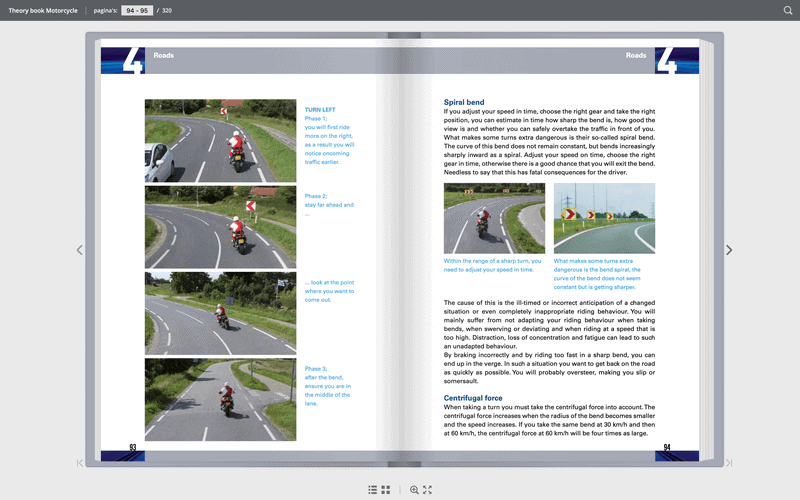Jump to the first page of book
The height and width of the screenshot is (500, 800).
tap(80, 463)
